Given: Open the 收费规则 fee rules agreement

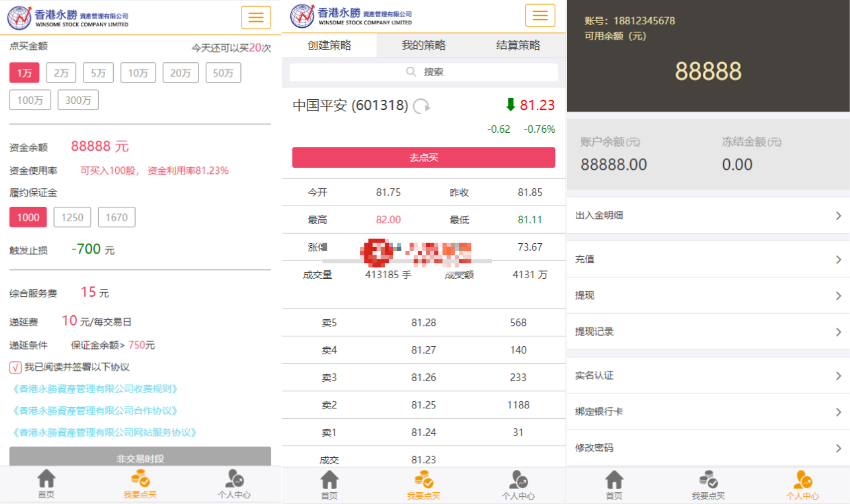Looking at the screenshot, I should click(96, 389).
